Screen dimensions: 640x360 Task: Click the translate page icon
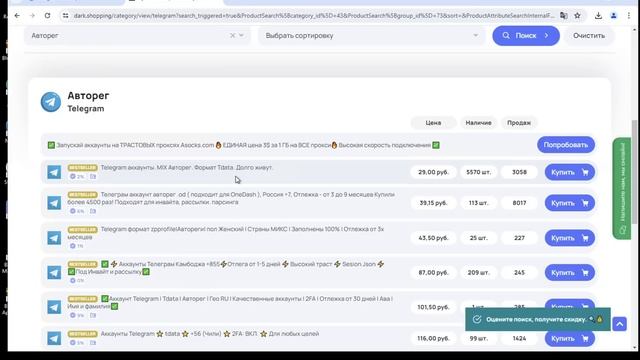(564, 16)
